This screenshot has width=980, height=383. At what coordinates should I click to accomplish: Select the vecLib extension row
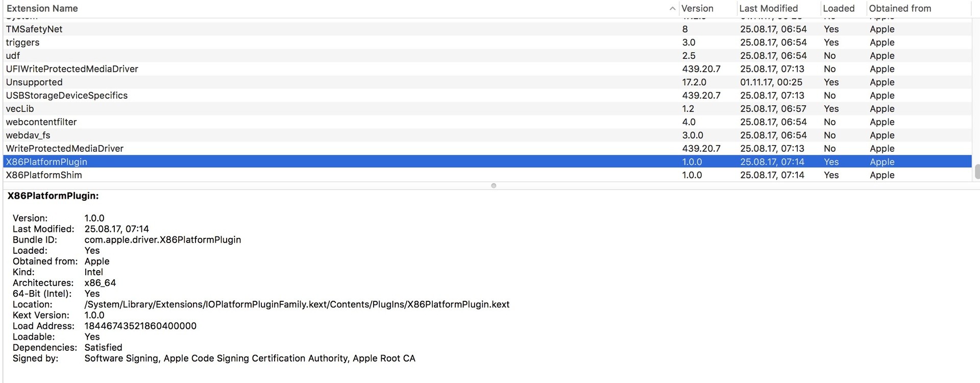(x=487, y=109)
